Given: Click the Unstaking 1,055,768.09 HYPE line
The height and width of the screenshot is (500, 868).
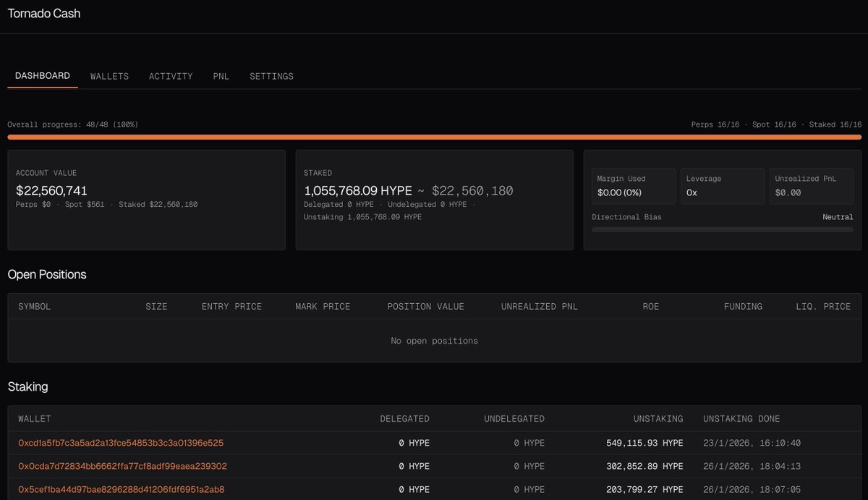Looking at the screenshot, I should pos(362,217).
